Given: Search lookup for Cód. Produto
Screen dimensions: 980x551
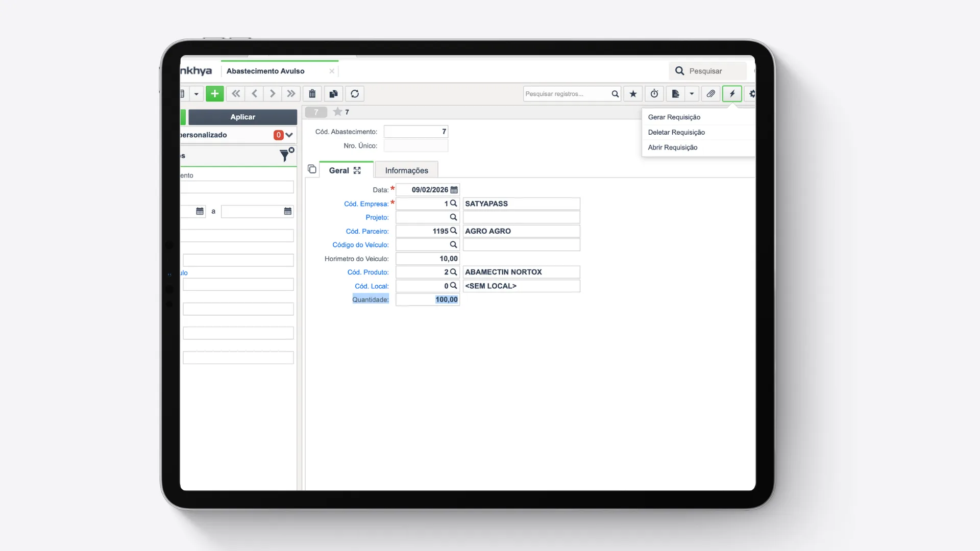Looking at the screenshot, I should pyautogui.click(x=453, y=272).
